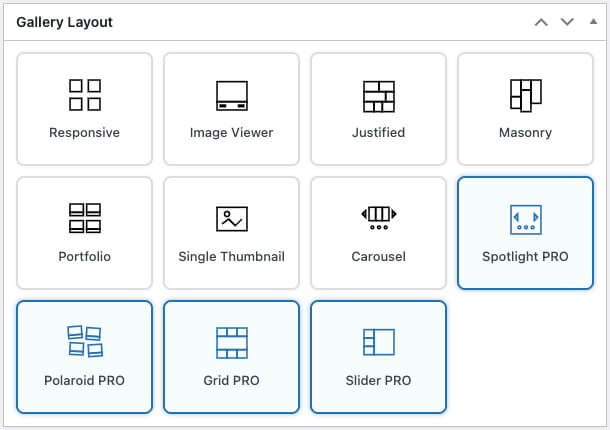Viewport: 610px width, 430px height.
Task: Collapse the Gallery Layout panel with triangle
Action: [x=592, y=21]
